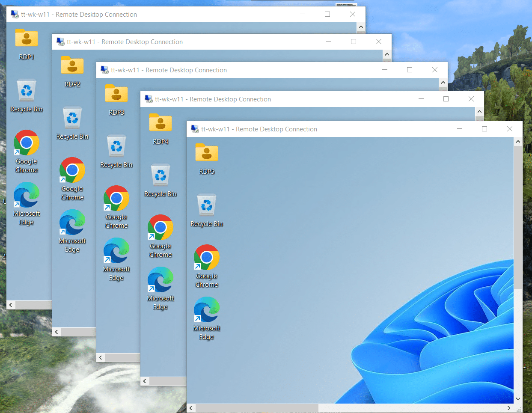Click scroll up arrow in RDP5 window
The width and height of the screenshot is (532, 413).
[518, 141]
